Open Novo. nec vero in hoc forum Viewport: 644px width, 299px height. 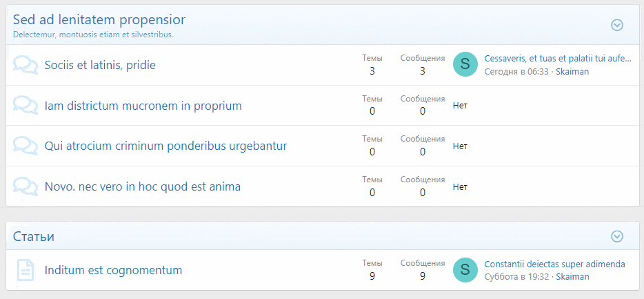tap(142, 186)
